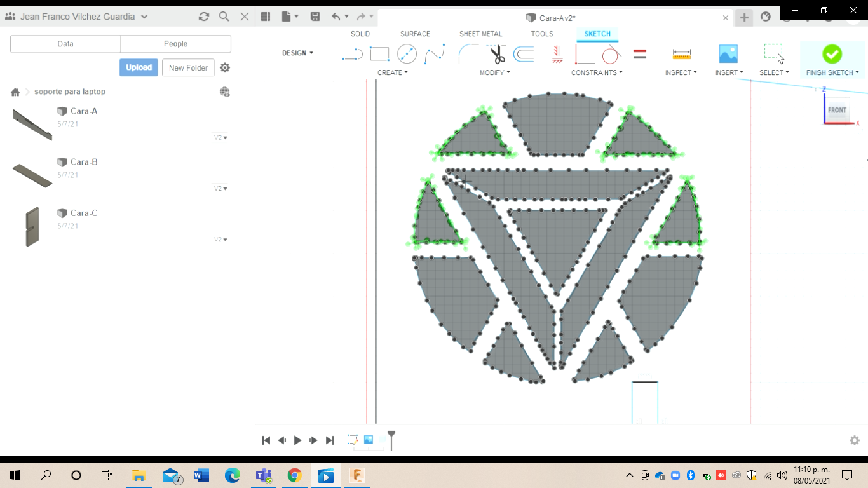Close the data panel
Viewport: 868px width, 488px height.
[245, 17]
